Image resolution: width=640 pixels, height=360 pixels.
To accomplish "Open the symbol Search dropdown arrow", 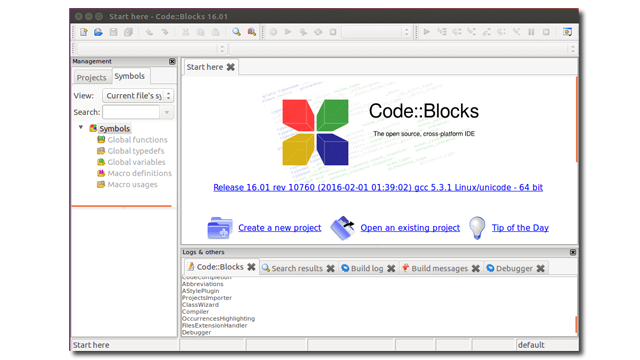I will coord(167,112).
